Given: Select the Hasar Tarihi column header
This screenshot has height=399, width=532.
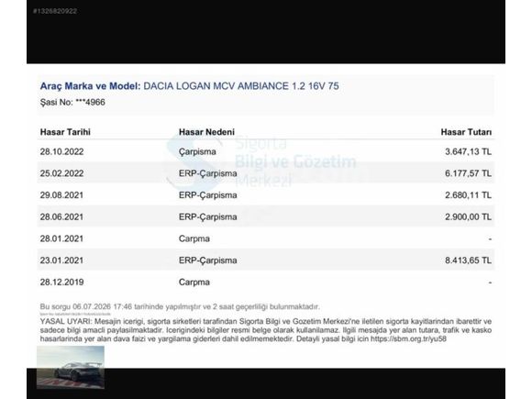Looking at the screenshot, I should click(x=65, y=132).
